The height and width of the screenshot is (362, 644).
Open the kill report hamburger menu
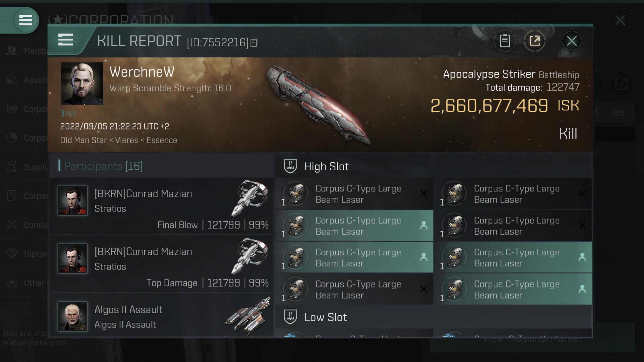point(66,40)
